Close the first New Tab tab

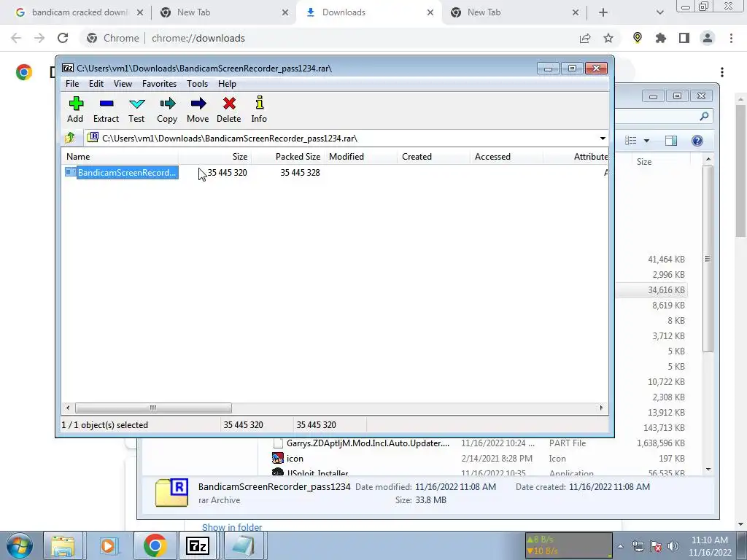[285, 12]
